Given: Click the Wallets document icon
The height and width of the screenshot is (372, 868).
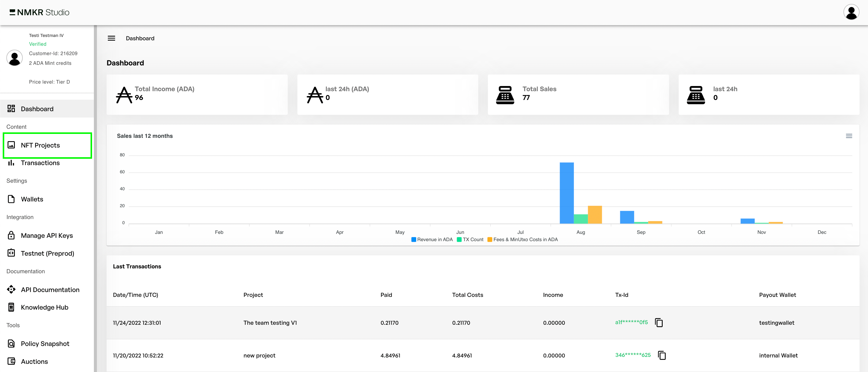Looking at the screenshot, I should (11, 199).
